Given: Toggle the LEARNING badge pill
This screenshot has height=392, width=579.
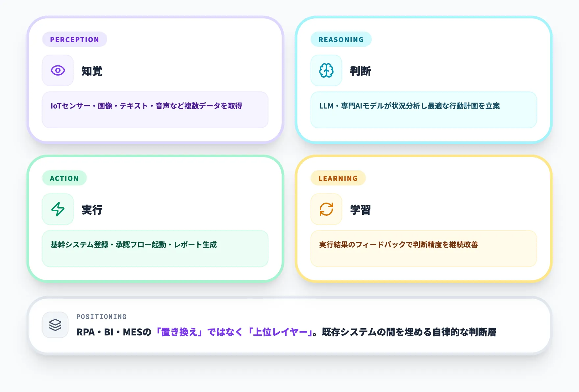Looking at the screenshot, I should coord(338,178).
